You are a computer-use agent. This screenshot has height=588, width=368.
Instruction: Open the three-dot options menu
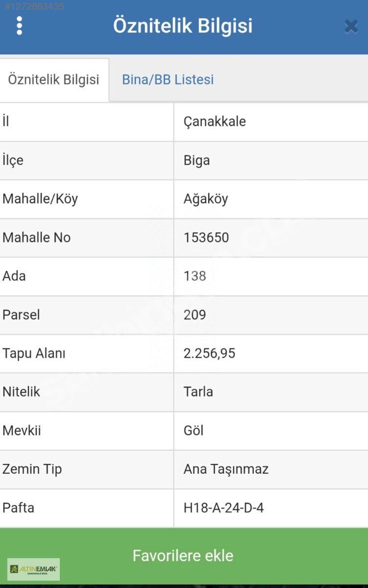pos(20,25)
